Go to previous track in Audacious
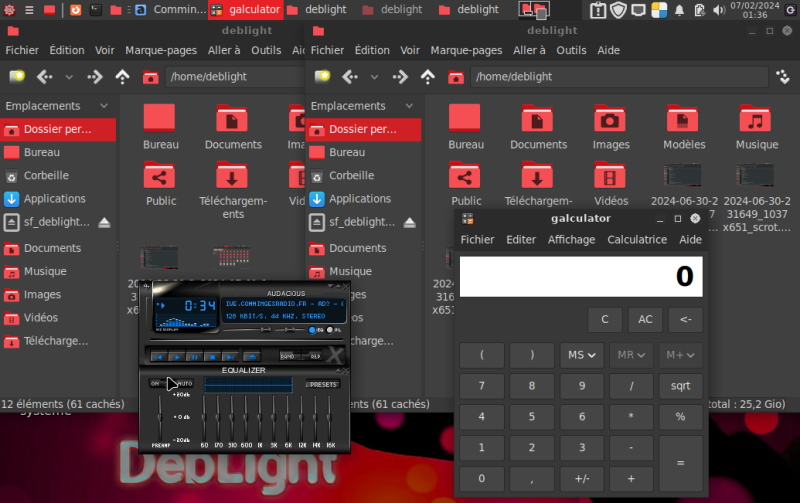 tap(158, 356)
